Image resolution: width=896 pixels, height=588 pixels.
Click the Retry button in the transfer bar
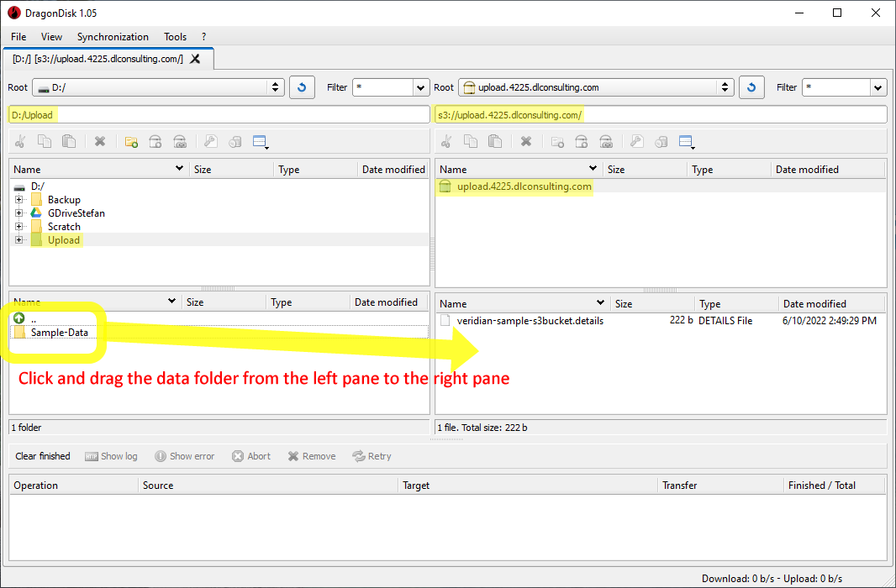coord(372,455)
